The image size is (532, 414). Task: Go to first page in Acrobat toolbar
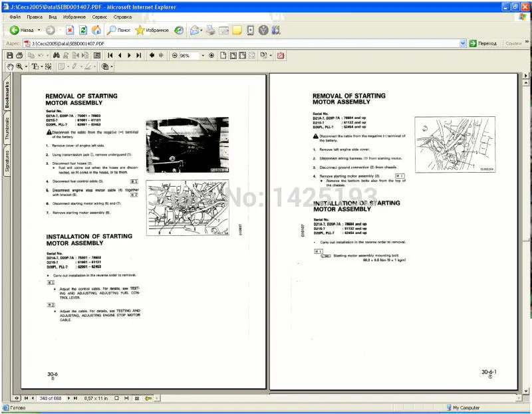coord(110,55)
